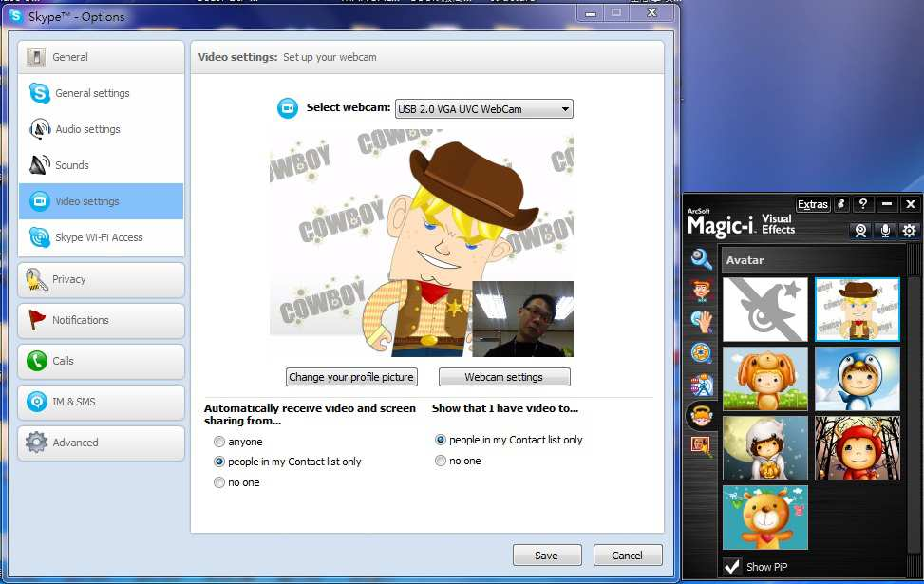Save the Skype options

pos(547,556)
